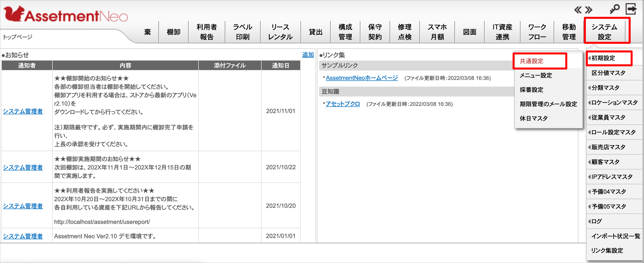Viewport: 644px width, 263px height.
Task: Open the スマホ月額 tab
Action: click(437, 32)
